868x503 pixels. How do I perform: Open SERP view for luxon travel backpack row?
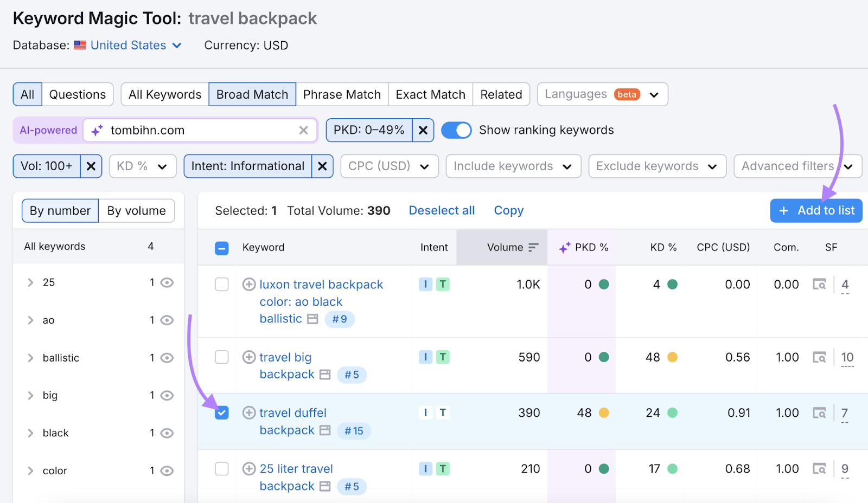[819, 284]
